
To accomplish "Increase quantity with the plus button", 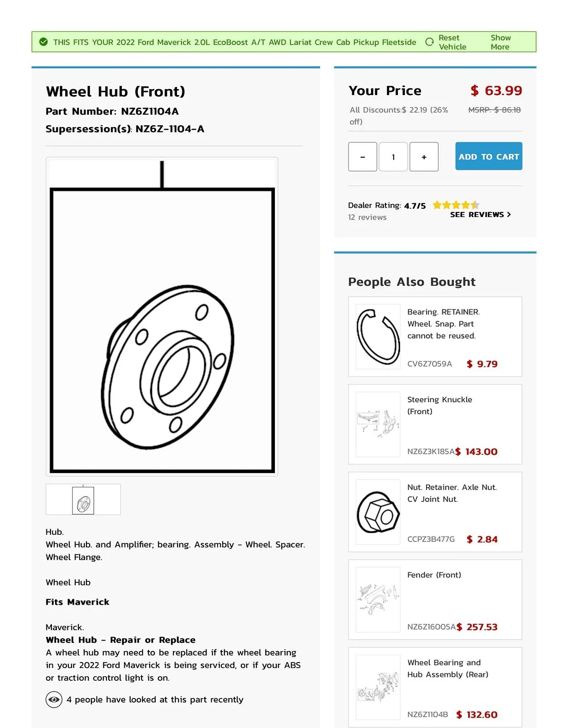I will (424, 157).
